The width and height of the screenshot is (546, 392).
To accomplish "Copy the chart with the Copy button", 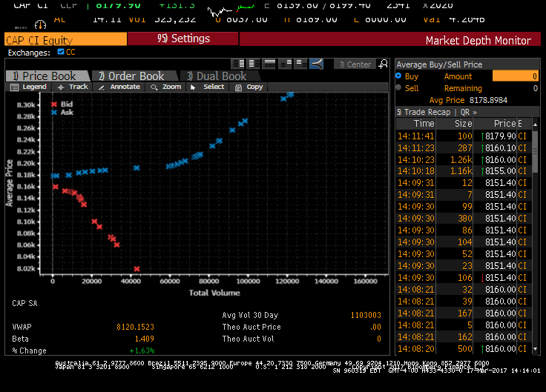I will pos(249,87).
